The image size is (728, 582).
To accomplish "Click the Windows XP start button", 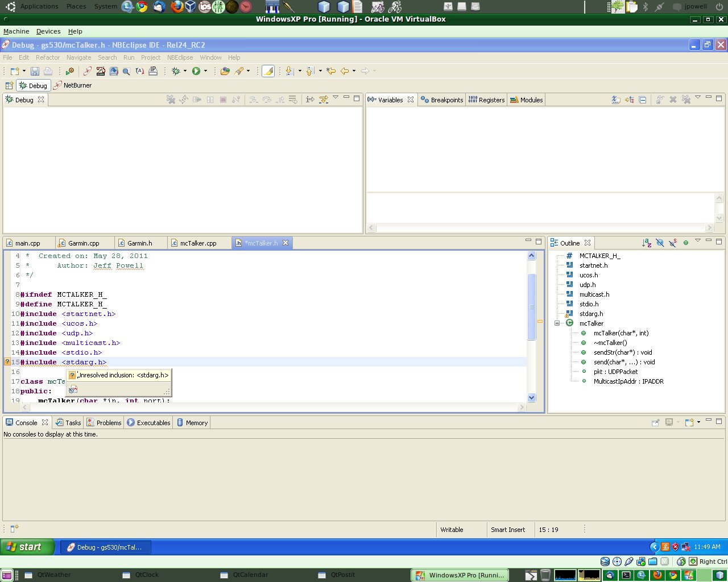I will point(27,547).
